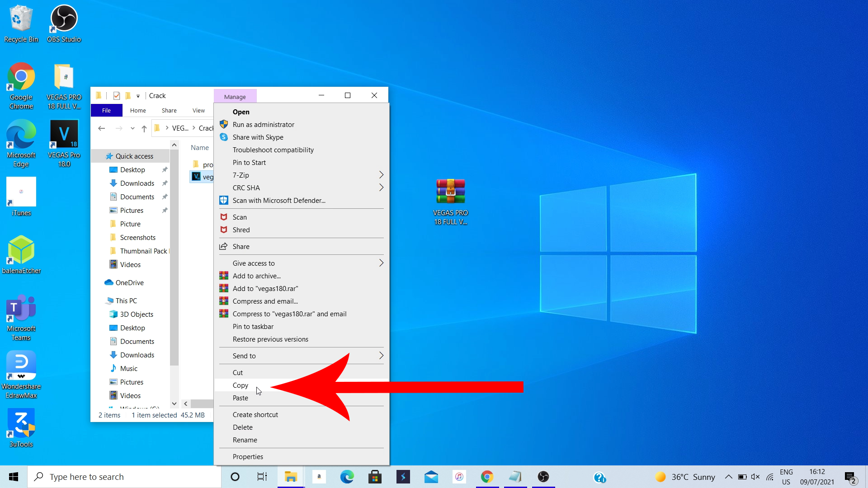Open Manage contextual tab
Screen dimensions: 868x488
(x=235, y=96)
